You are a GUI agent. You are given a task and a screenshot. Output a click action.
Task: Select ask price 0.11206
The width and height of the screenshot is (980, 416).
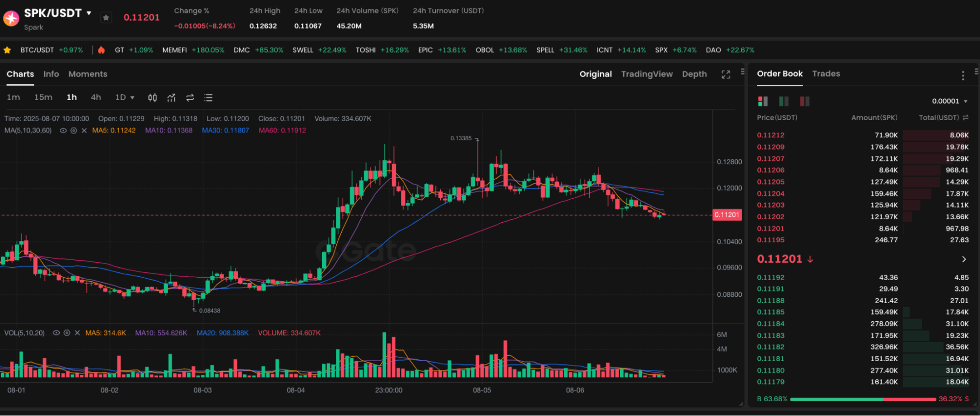(x=770, y=170)
